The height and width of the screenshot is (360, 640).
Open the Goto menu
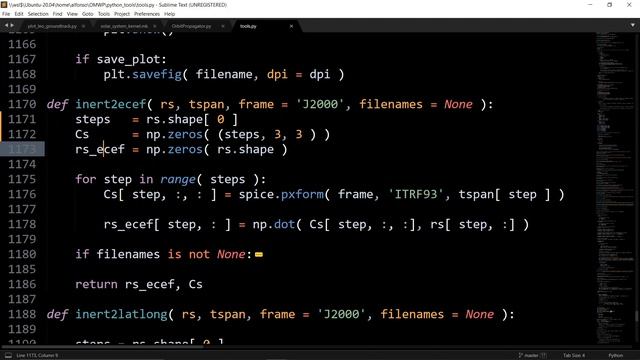[88, 14]
